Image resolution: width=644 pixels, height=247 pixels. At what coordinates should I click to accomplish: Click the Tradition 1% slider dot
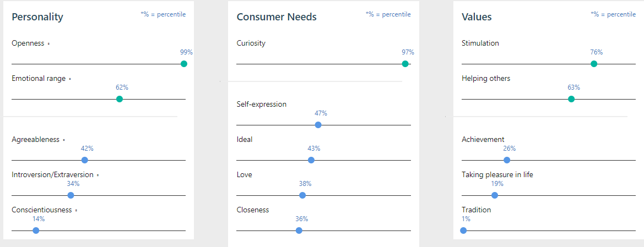(x=463, y=230)
